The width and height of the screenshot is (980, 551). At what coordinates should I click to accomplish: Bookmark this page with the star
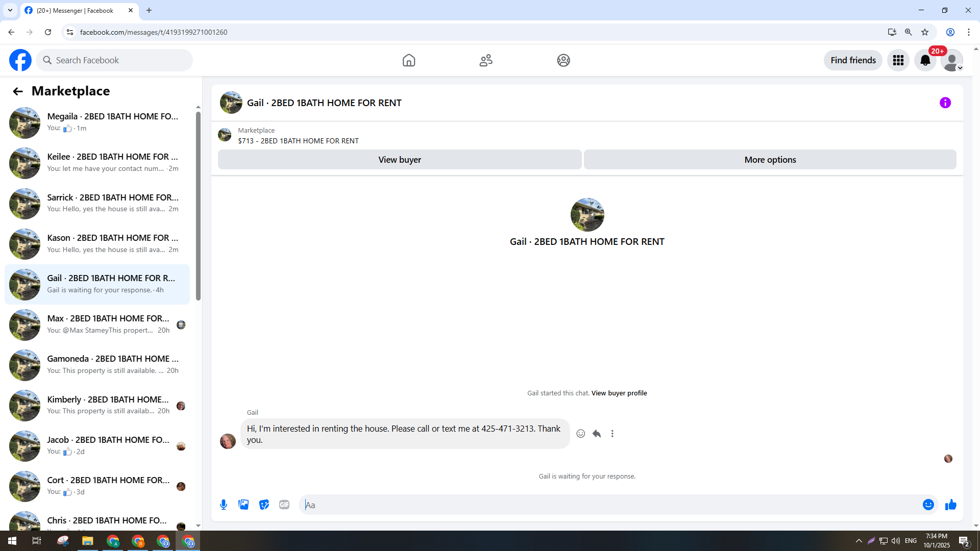pyautogui.click(x=925, y=32)
